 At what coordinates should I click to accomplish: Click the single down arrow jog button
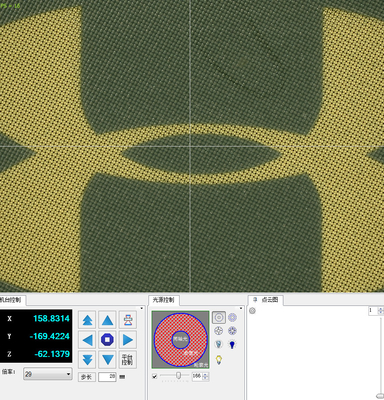click(107, 360)
